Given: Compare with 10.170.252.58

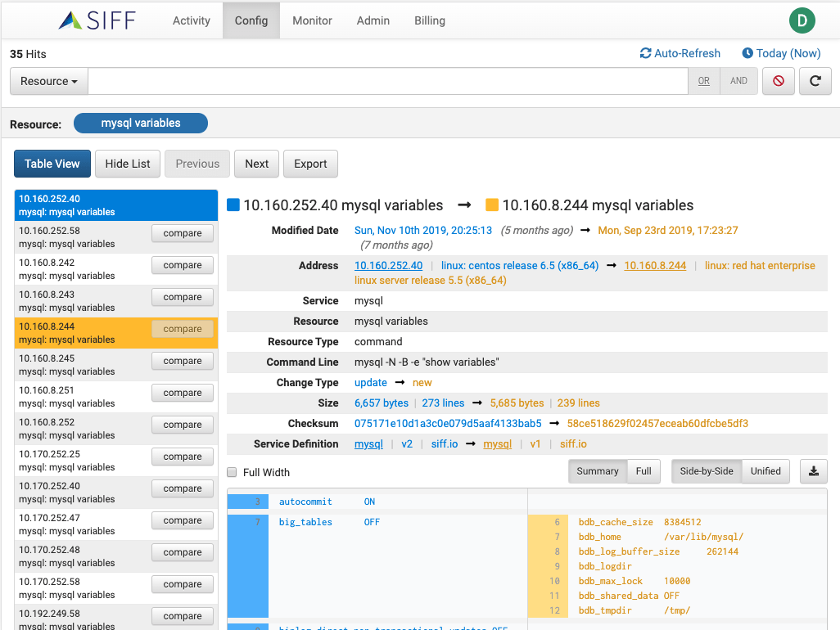Looking at the screenshot, I should [x=182, y=584].
